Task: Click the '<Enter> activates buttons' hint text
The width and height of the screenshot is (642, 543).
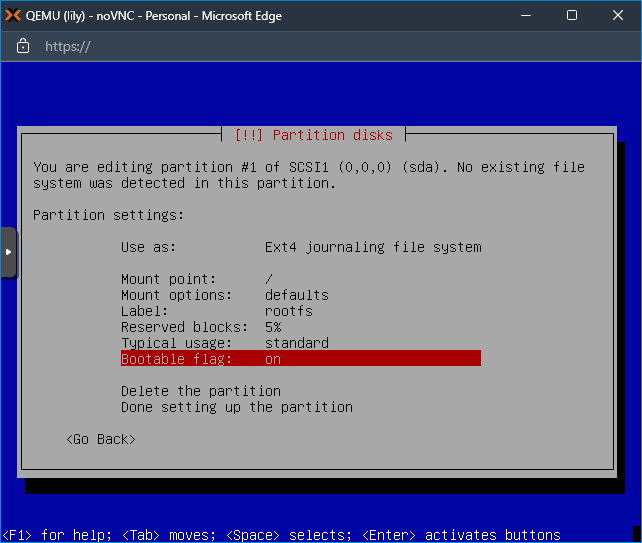Action: pos(461,535)
